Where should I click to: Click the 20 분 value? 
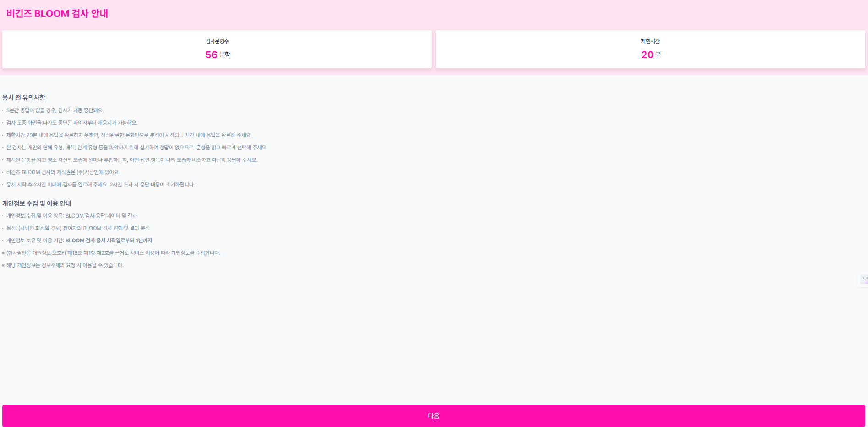[650, 55]
